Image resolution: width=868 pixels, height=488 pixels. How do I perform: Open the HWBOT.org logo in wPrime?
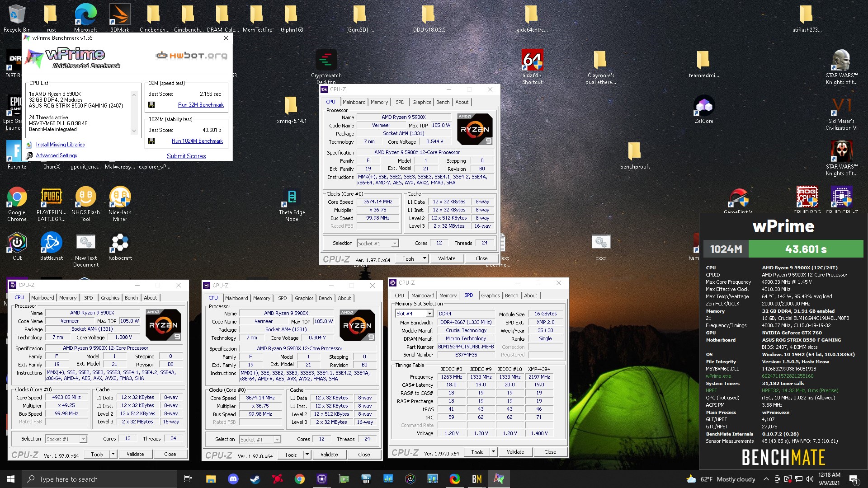[191, 56]
